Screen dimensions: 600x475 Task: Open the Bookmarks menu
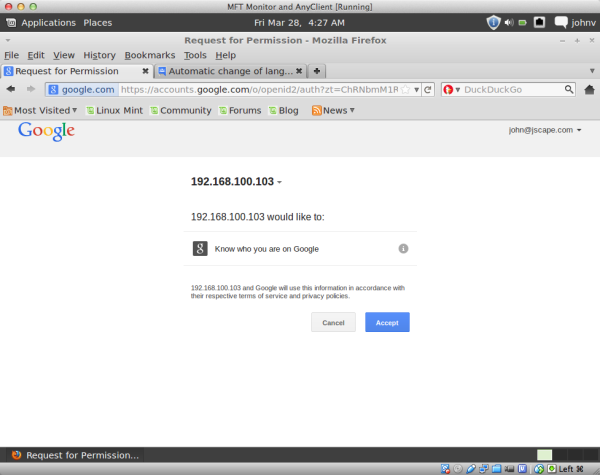[150, 55]
